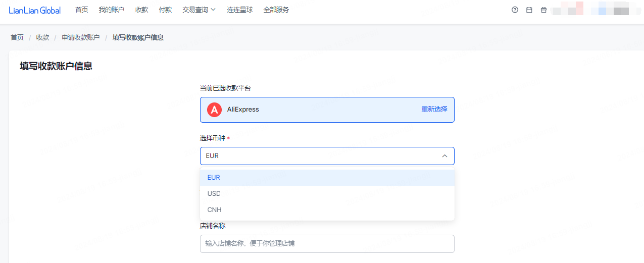Click 首页 in the top navigation bar
The image size is (644, 263).
point(81,10)
